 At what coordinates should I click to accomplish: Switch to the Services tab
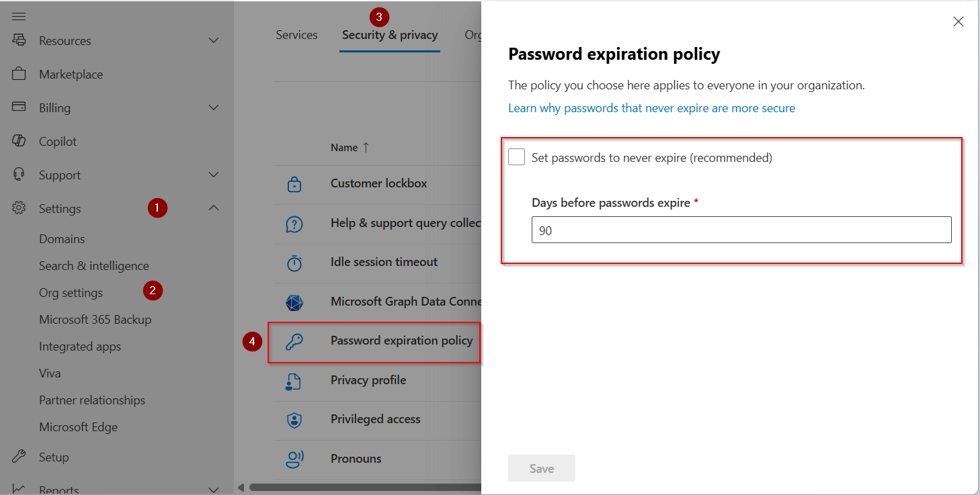(296, 34)
